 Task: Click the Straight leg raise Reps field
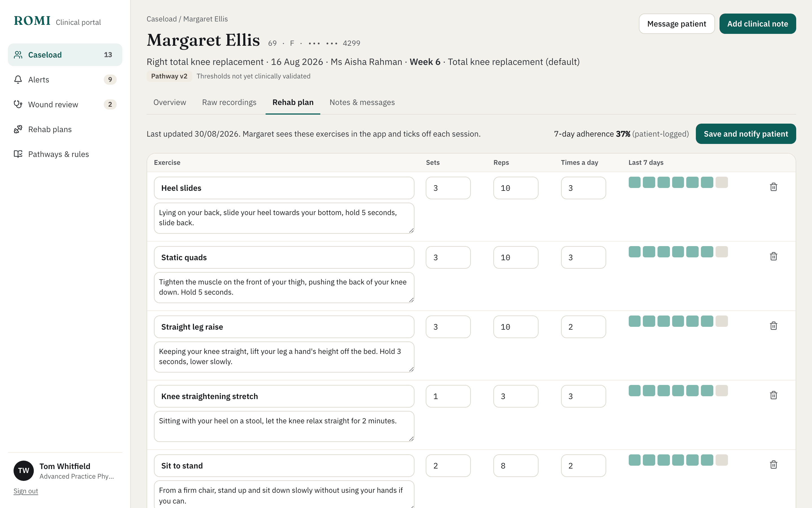(x=516, y=327)
